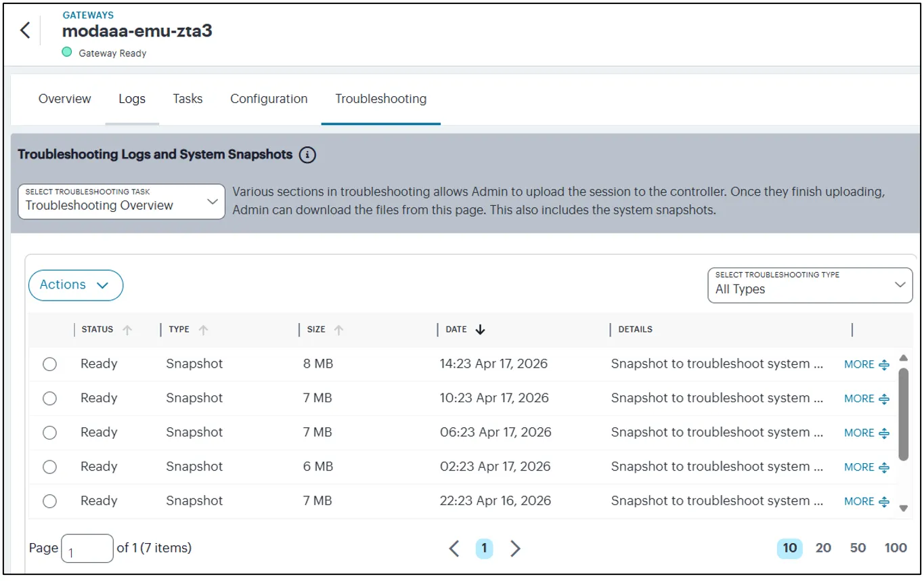Select radio button for 14:23 Apr 17 snapshot
The image size is (924, 581).
[49, 364]
